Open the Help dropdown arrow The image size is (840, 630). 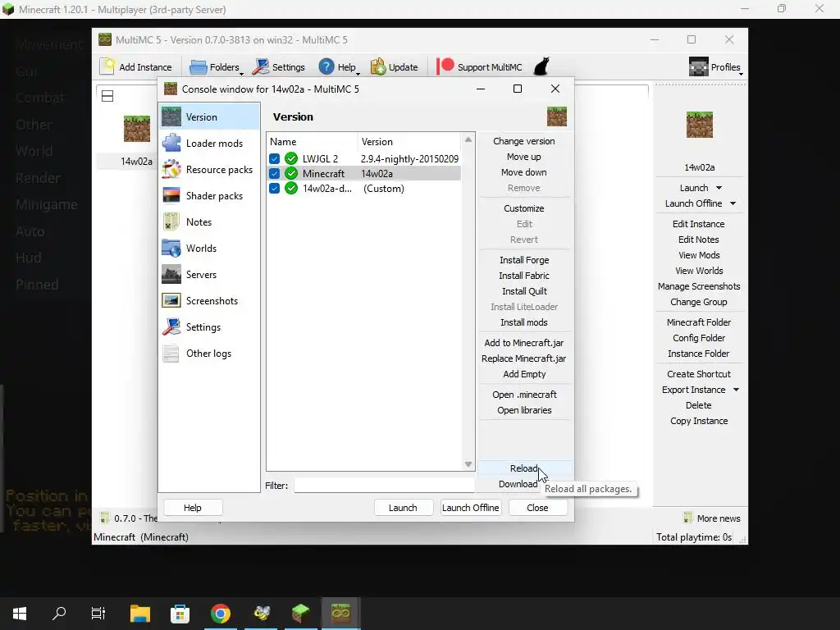click(358, 73)
